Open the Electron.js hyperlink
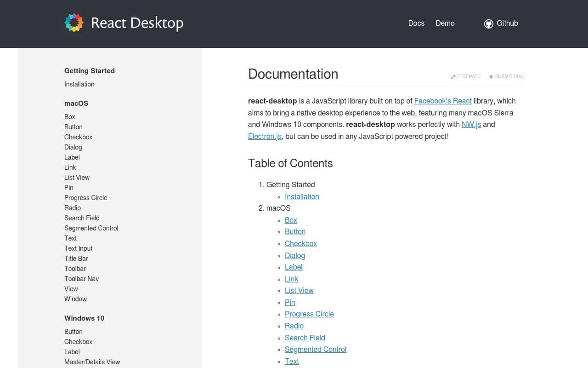 (264, 136)
